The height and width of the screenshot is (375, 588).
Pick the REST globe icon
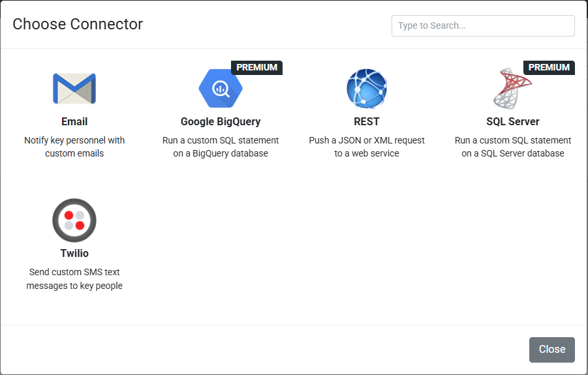pyautogui.click(x=367, y=89)
